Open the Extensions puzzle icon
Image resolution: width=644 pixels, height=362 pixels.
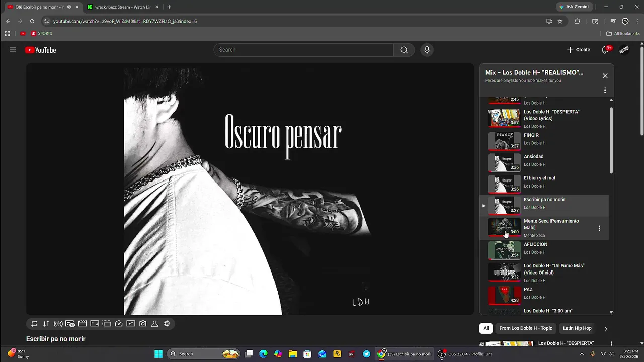(577, 21)
